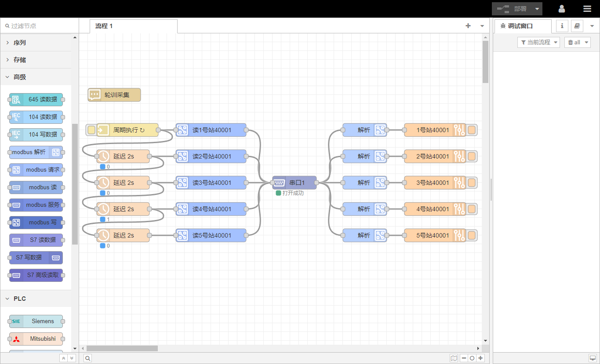Expand the 序列 palette category
600x364 pixels.
(x=20, y=43)
